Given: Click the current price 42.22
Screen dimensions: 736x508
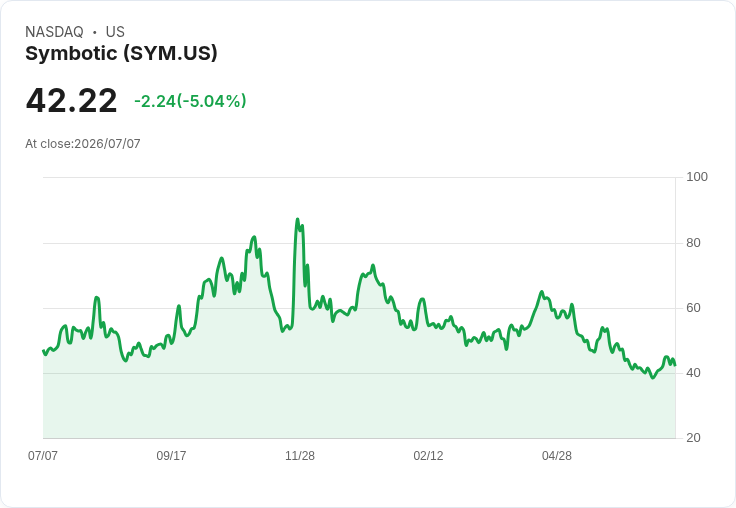Looking at the screenshot, I should click(x=71, y=101).
